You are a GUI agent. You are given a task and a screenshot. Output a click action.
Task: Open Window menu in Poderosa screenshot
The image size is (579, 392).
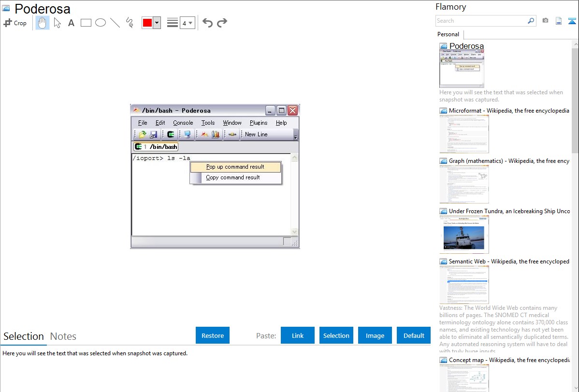[232, 123]
